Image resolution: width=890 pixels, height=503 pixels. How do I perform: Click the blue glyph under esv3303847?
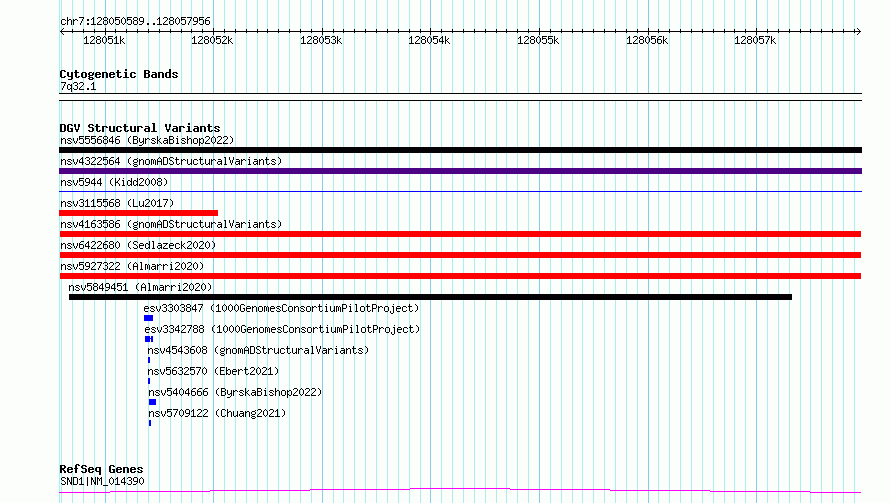point(148,318)
